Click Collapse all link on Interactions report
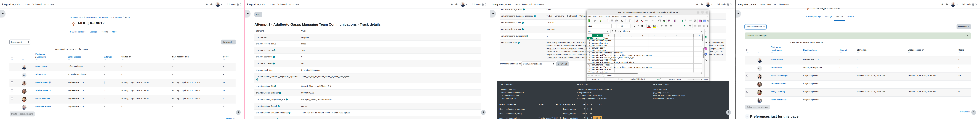The height and width of the screenshot is (119, 980). 965,112
